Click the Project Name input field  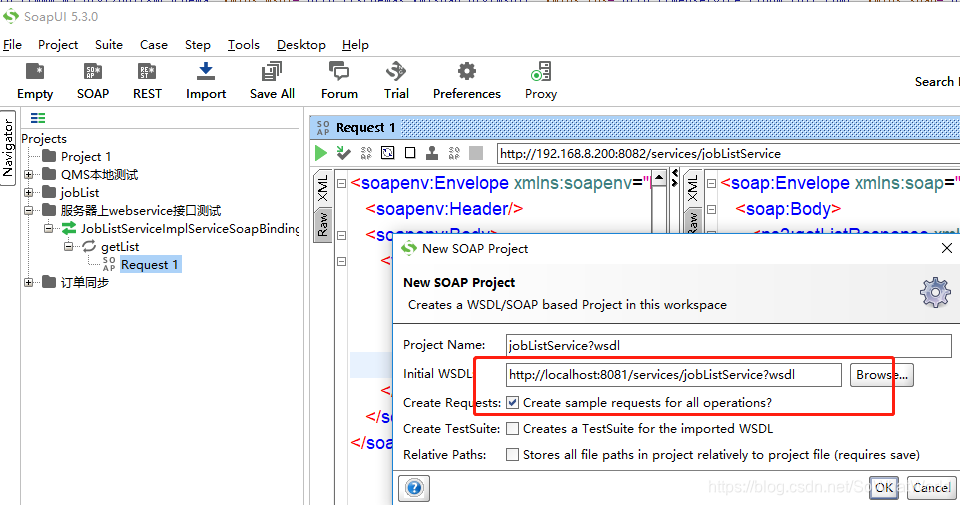(x=729, y=346)
